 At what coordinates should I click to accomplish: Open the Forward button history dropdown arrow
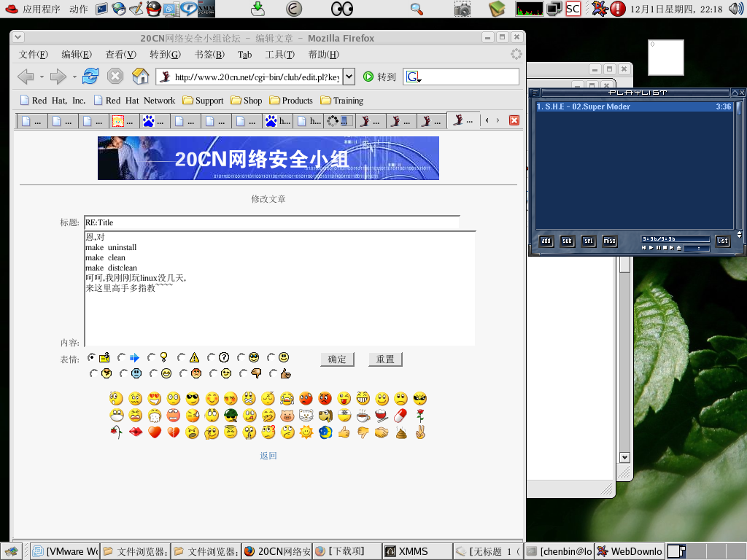(x=74, y=77)
